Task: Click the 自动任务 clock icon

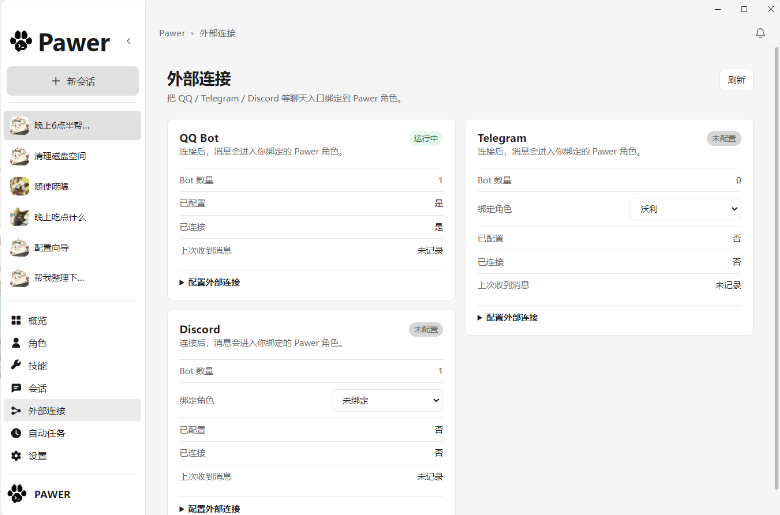Action: pos(16,433)
